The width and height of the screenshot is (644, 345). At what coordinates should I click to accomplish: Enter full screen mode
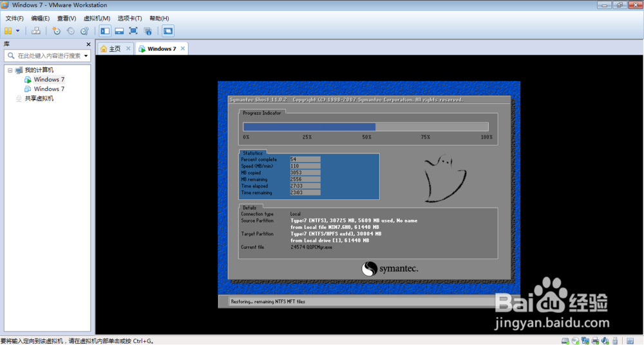point(133,31)
